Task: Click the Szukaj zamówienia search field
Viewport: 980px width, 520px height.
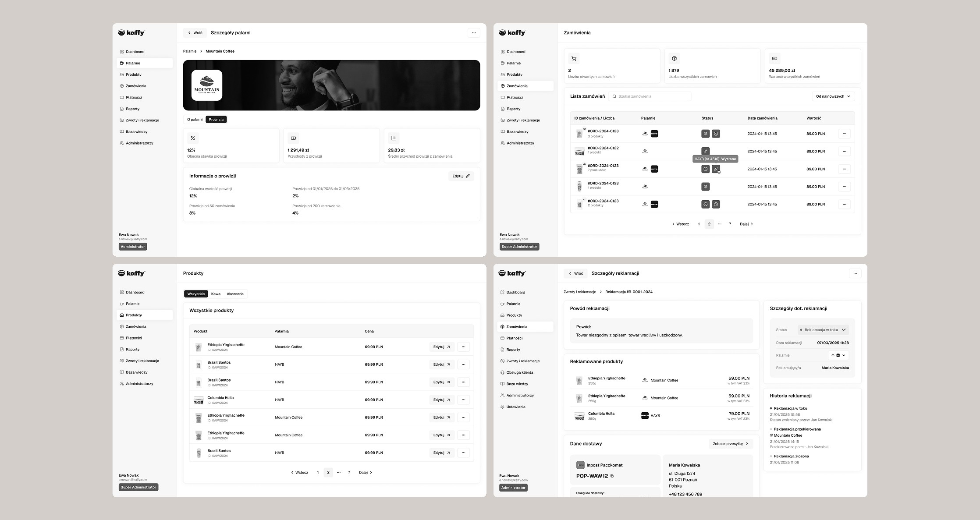Action: click(650, 96)
